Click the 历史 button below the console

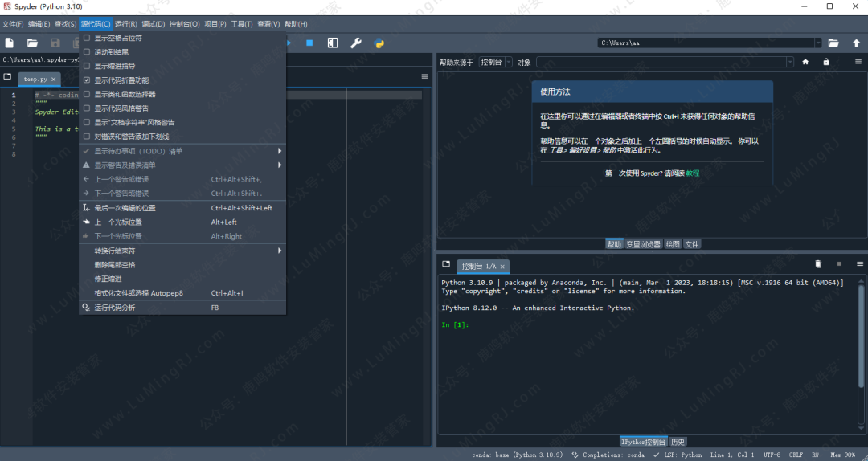678,442
